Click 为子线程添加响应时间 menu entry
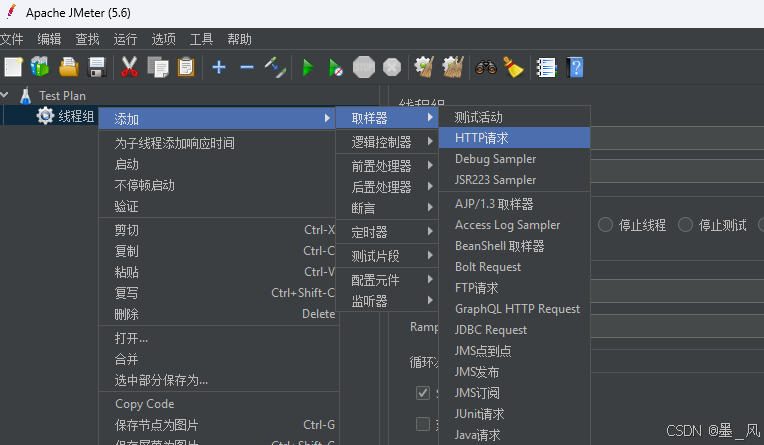Image resolution: width=764 pixels, height=445 pixels. [x=219, y=143]
